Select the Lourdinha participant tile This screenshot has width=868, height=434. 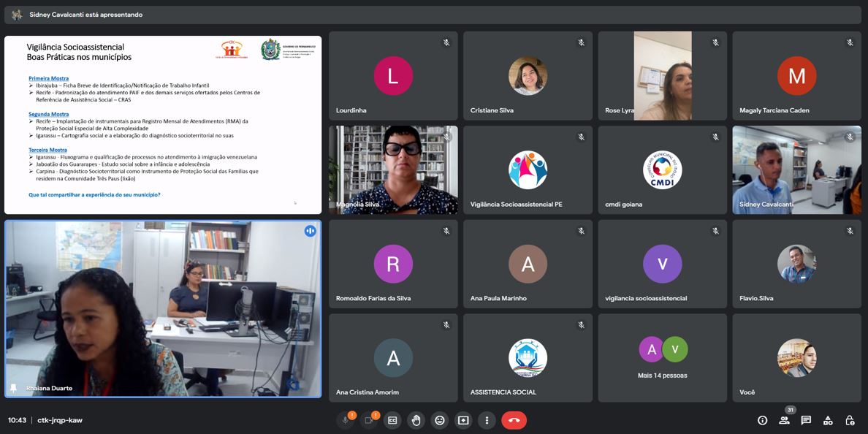click(393, 76)
